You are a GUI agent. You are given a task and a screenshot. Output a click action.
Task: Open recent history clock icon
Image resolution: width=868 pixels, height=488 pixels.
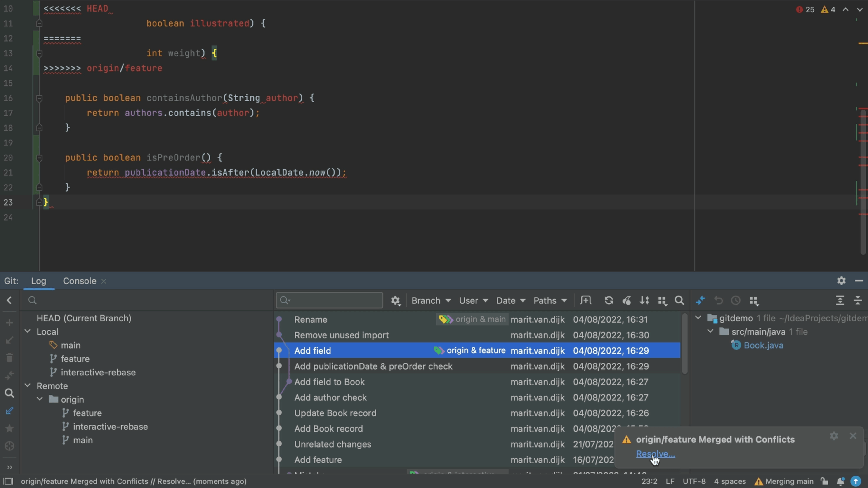click(736, 300)
